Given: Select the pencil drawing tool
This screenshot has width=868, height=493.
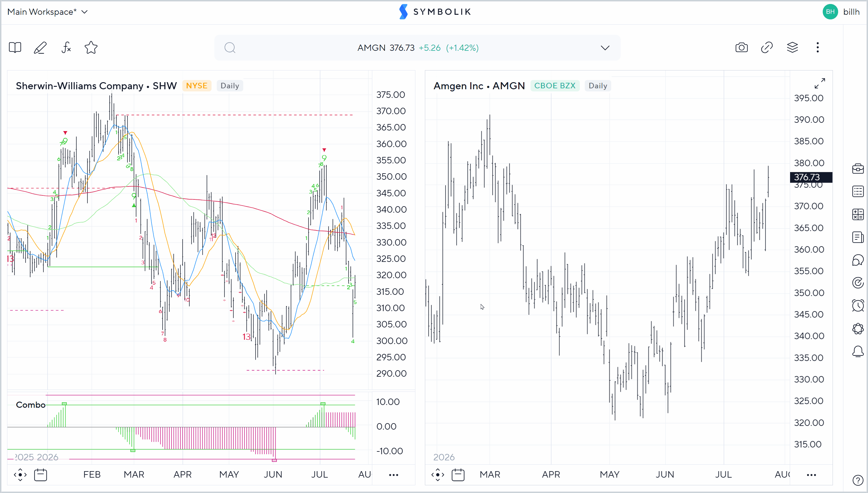Looking at the screenshot, I should pos(40,48).
